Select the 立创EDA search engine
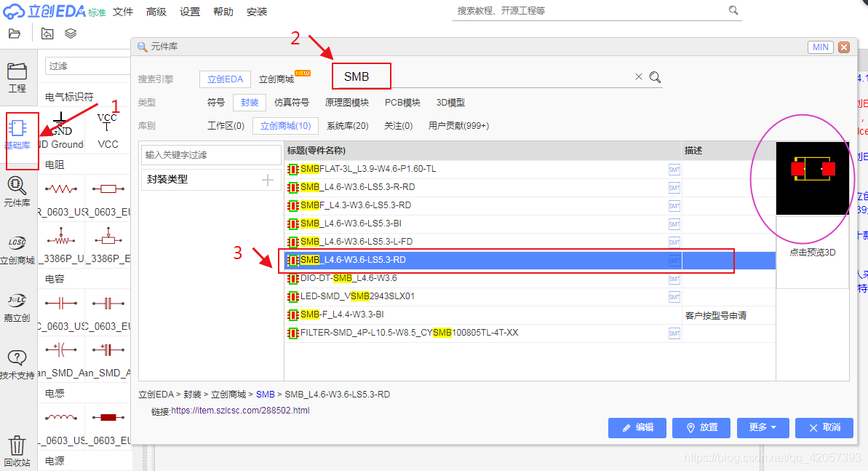This screenshot has width=868, height=471. 225,79
